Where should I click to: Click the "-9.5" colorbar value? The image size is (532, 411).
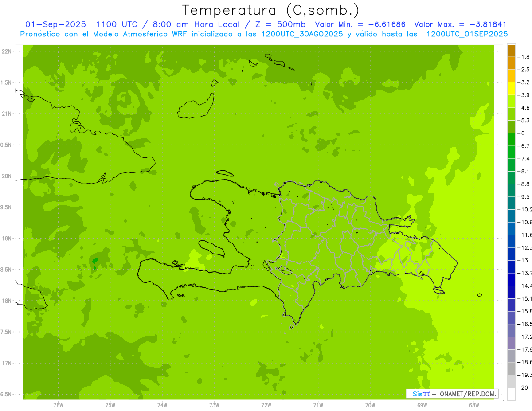pos(524,196)
